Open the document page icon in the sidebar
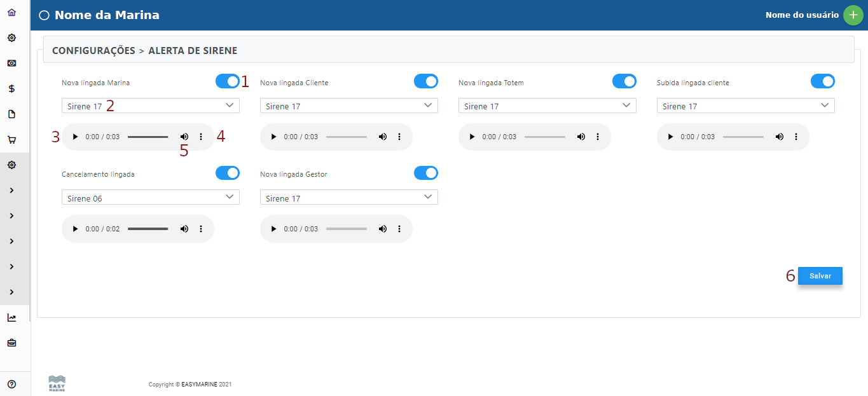This screenshot has height=396, width=868. click(11, 114)
